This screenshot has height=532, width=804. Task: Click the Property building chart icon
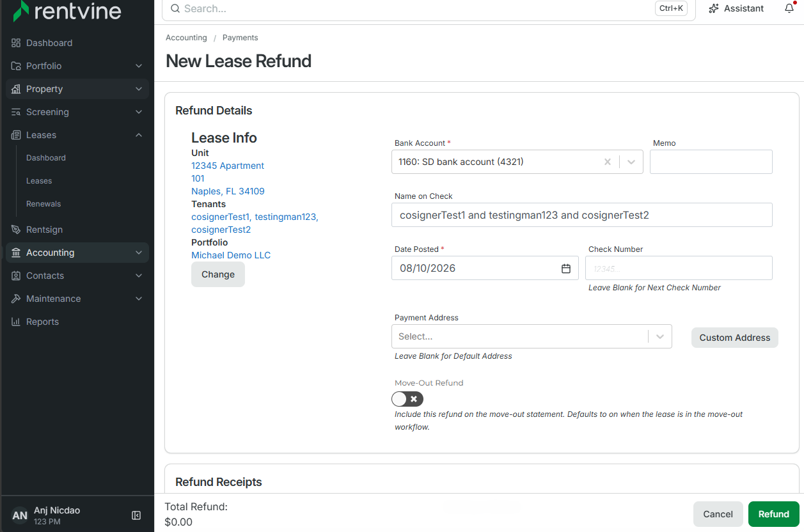[x=16, y=89]
